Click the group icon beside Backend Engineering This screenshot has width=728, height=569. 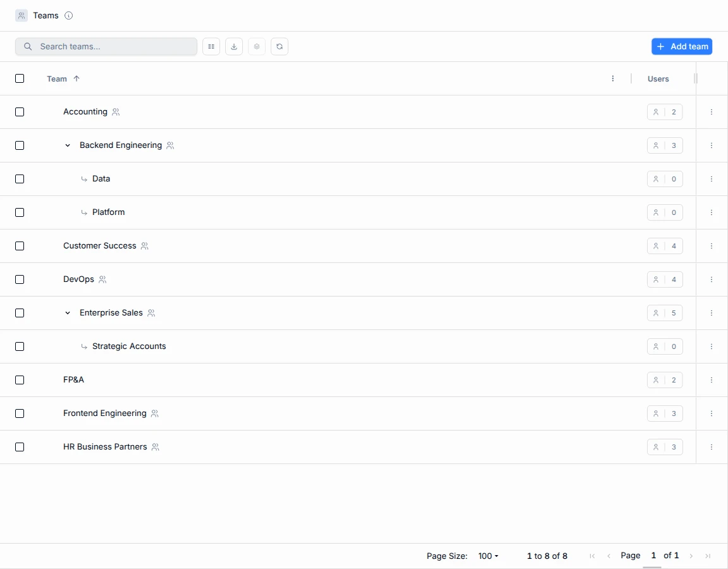click(170, 145)
